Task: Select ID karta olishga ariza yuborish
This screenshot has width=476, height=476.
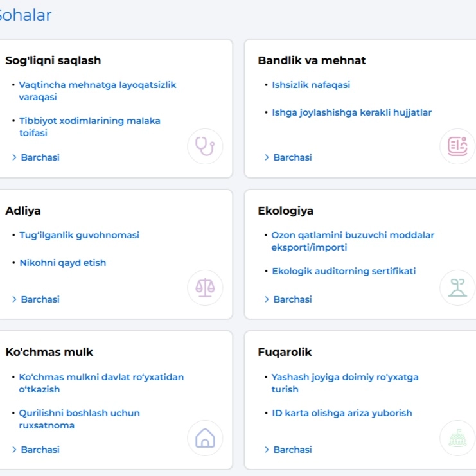Action: click(342, 413)
